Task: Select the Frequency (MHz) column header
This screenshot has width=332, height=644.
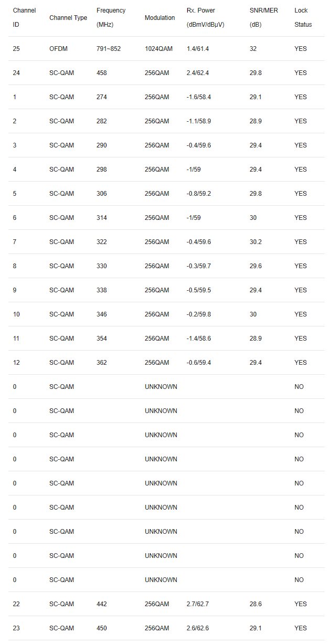Action: [111, 18]
